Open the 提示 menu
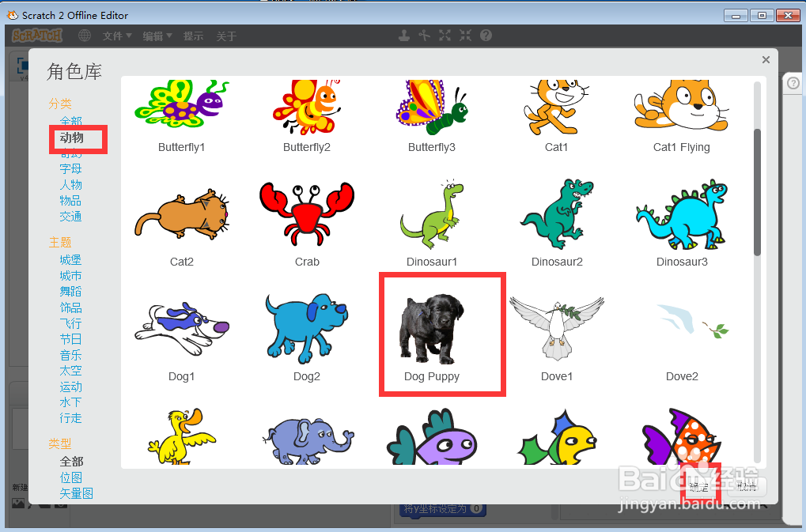This screenshot has width=806, height=532. point(193,36)
